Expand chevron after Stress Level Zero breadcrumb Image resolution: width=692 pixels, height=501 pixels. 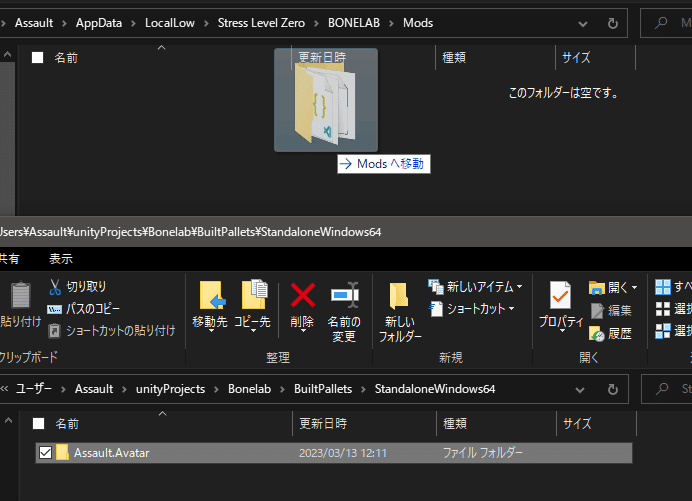pos(316,23)
